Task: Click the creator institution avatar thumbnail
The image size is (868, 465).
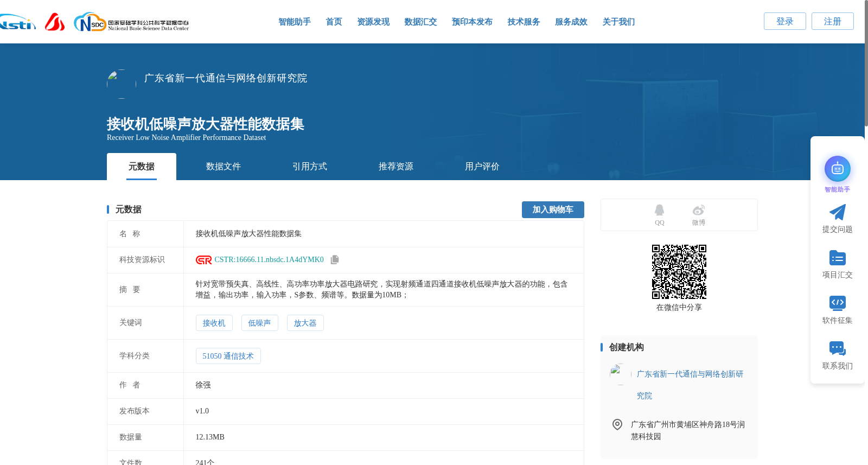Action: (620, 374)
